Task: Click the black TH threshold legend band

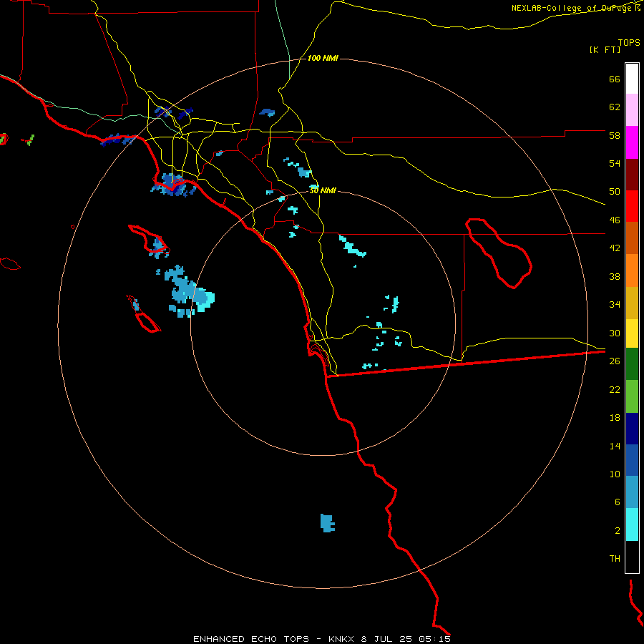Action: click(632, 557)
